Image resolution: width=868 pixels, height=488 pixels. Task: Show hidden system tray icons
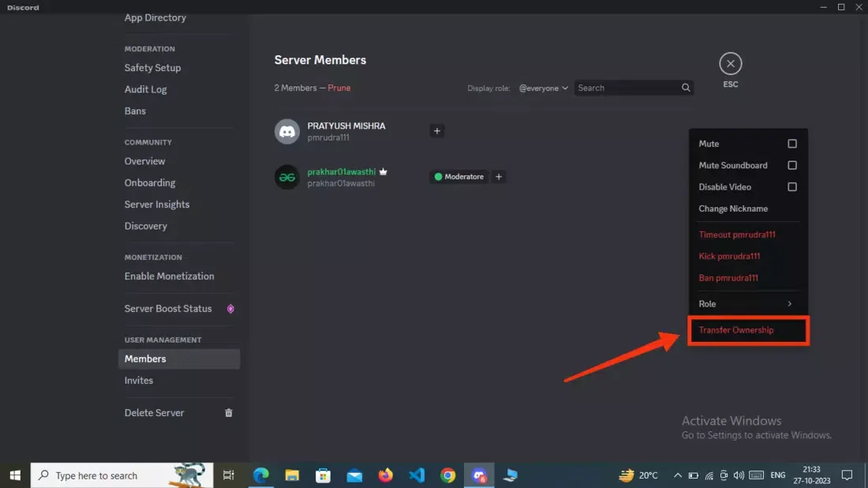(678, 475)
